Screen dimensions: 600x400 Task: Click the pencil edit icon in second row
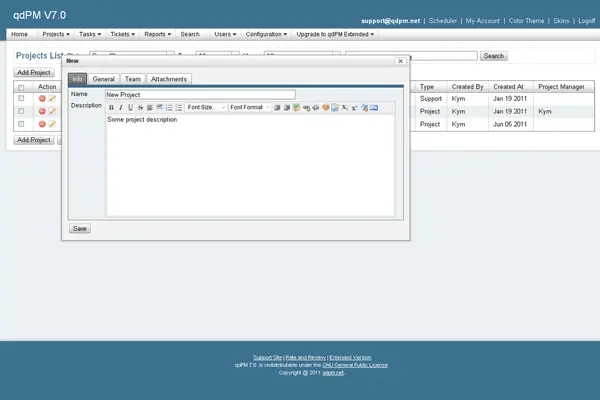[x=52, y=111]
